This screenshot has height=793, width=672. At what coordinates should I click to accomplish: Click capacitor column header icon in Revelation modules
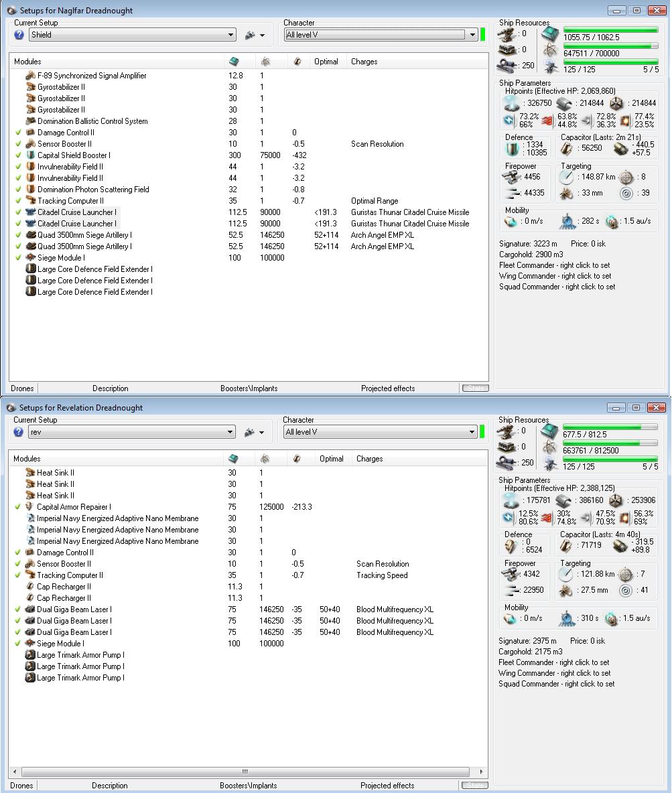coord(297,458)
